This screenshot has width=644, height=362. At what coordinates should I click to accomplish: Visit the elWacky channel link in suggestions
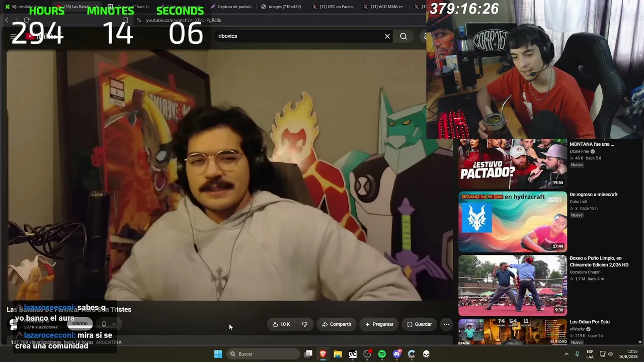click(x=577, y=329)
